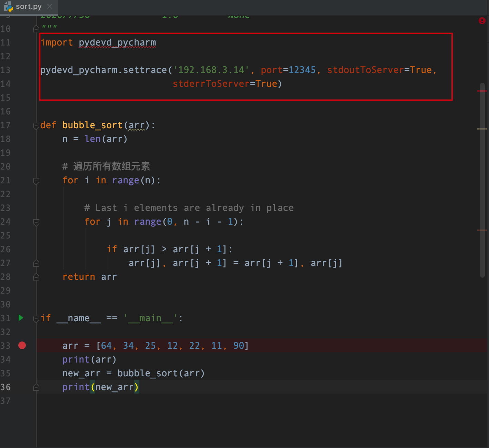Click the bubble_sort function name in its definition
The image size is (489, 448).
92,125
